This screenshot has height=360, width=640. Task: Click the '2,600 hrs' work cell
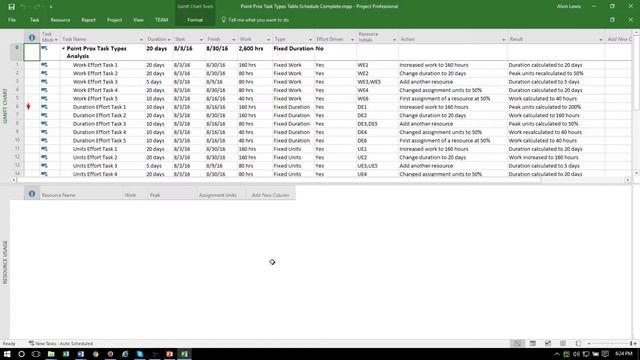(255, 52)
